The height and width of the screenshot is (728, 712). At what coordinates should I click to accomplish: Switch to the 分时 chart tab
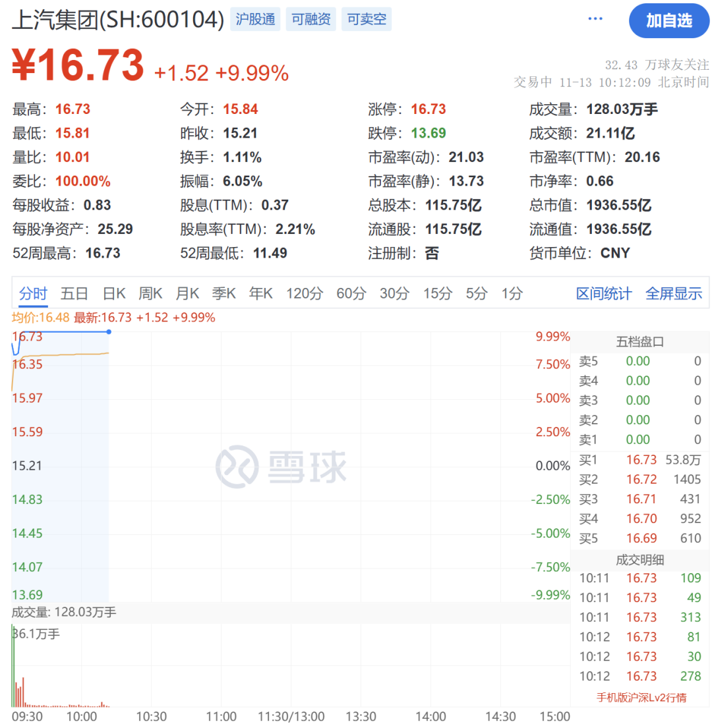click(33, 294)
